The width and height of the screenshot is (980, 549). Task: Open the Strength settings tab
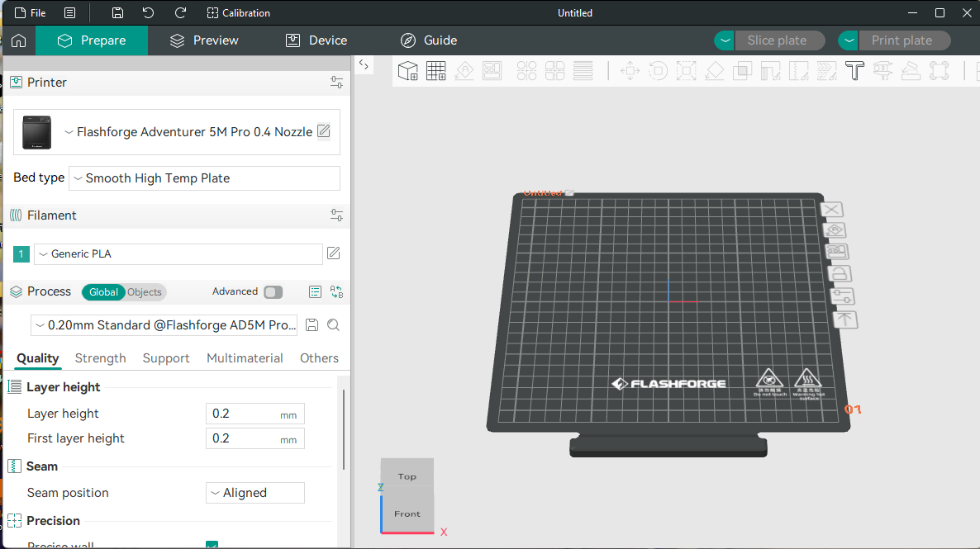coord(100,357)
